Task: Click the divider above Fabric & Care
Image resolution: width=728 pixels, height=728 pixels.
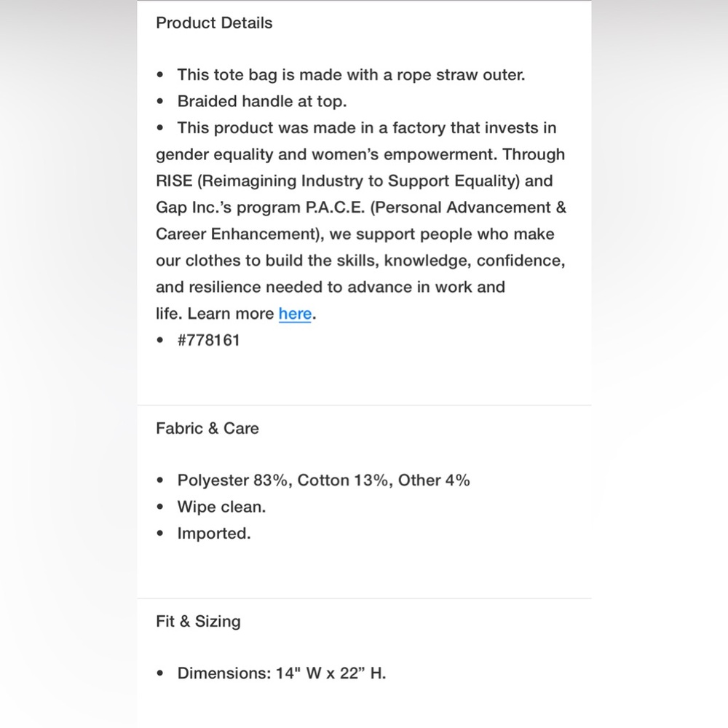Action: (x=364, y=405)
